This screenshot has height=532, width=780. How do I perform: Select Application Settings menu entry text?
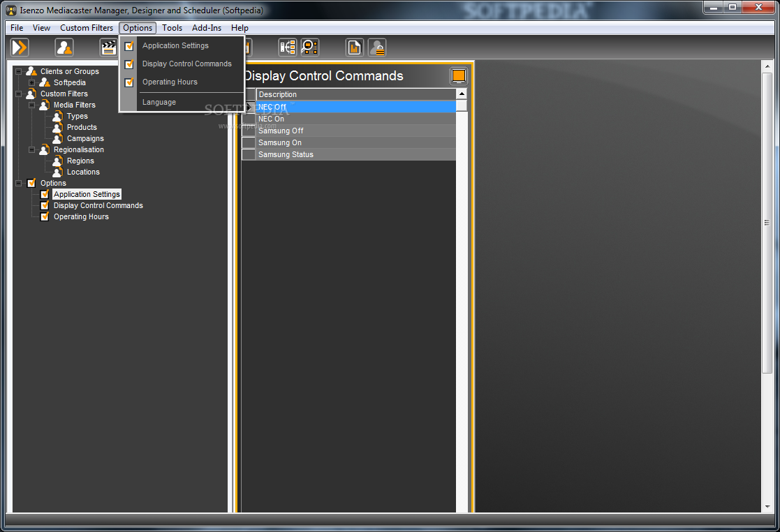pos(175,46)
